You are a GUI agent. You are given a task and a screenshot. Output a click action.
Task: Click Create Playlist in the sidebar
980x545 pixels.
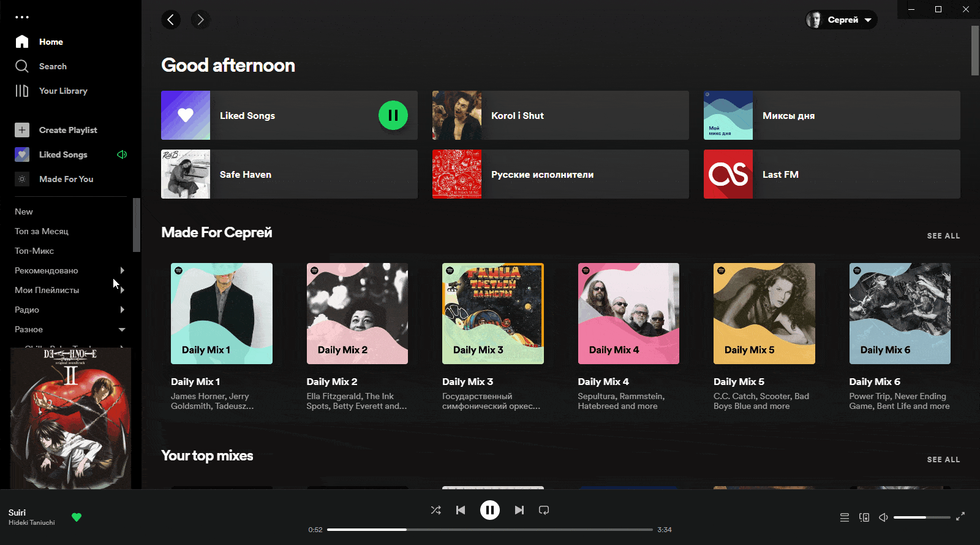67,130
